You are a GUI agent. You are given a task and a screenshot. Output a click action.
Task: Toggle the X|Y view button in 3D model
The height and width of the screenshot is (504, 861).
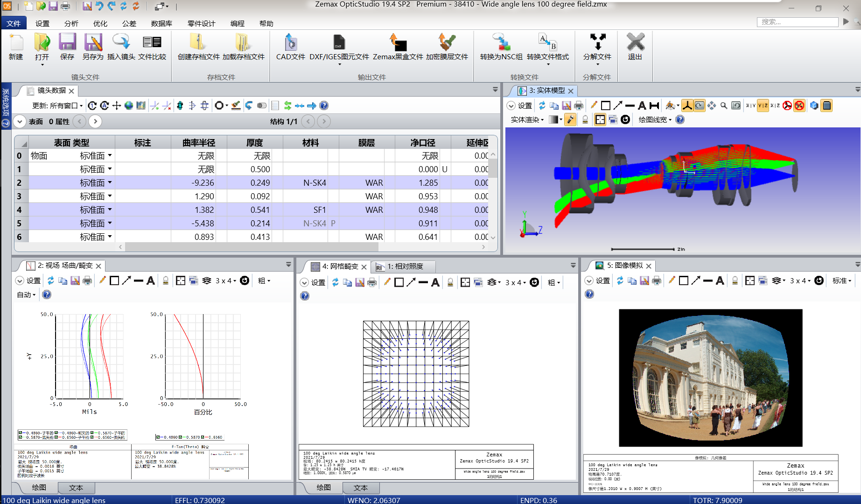pyautogui.click(x=751, y=105)
